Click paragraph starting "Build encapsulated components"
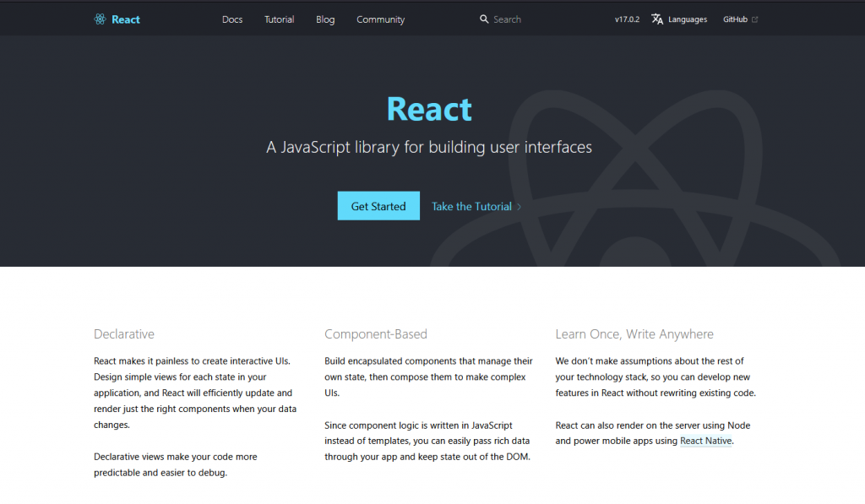The width and height of the screenshot is (865, 504). click(428, 377)
